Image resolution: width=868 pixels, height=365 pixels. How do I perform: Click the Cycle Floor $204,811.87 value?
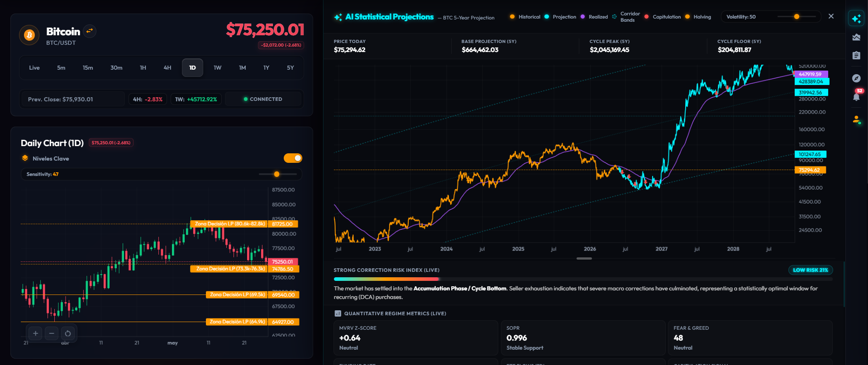point(734,50)
